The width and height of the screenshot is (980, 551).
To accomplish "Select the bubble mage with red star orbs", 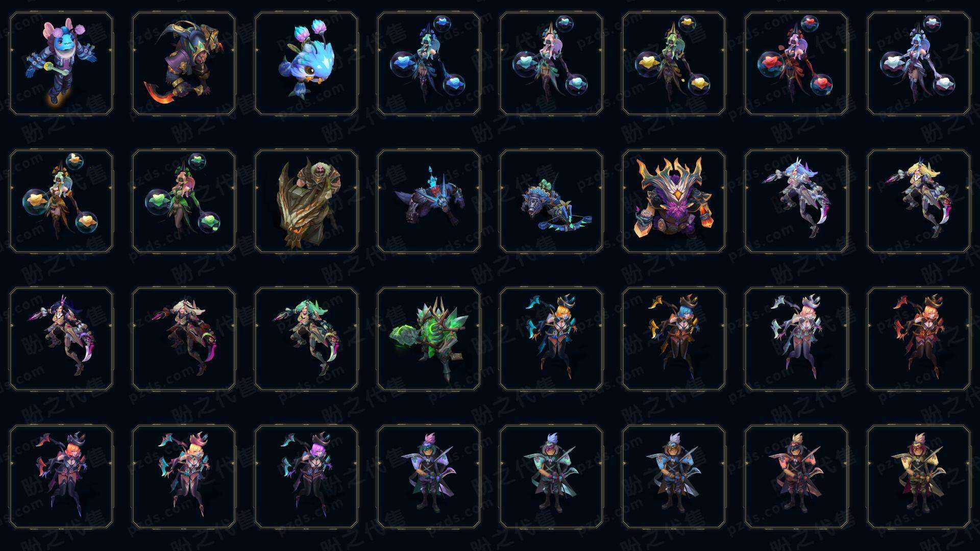I will point(796,64).
